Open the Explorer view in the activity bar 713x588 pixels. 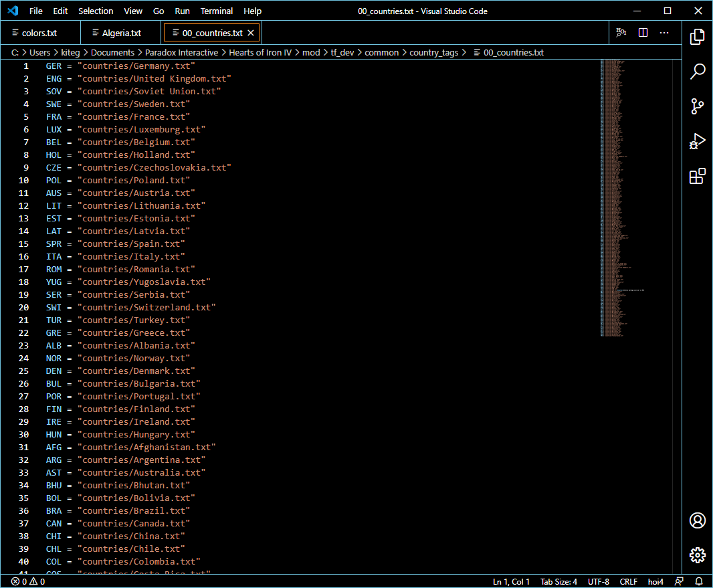(x=697, y=37)
